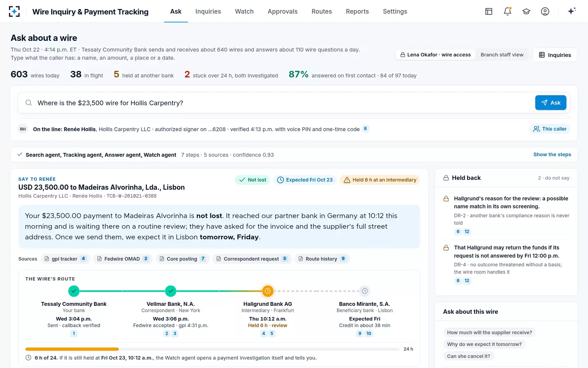Open the training cap icon
The height and width of the screenshot is (368, 588).
pyautogui.click(x=526, y=11)
